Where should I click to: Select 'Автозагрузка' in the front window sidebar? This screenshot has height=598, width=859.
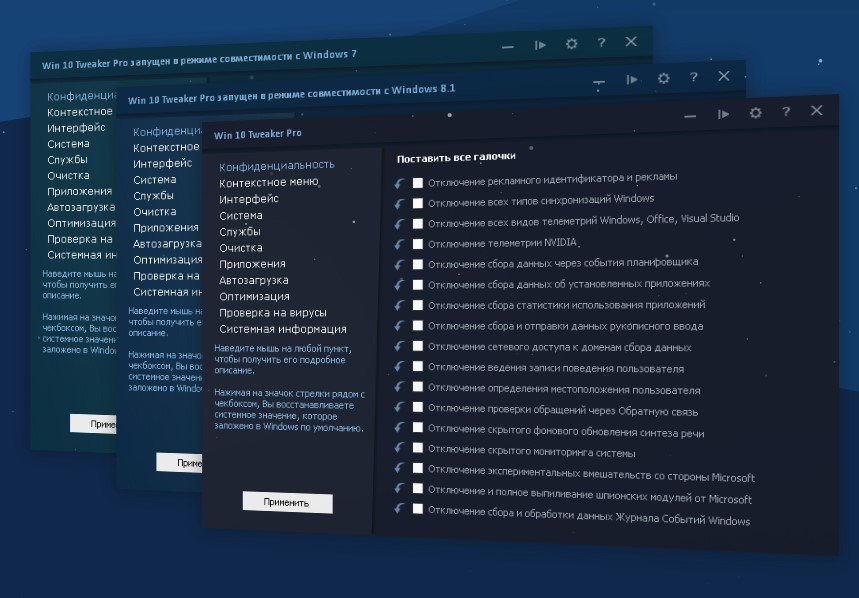click(x=254, y=280)
